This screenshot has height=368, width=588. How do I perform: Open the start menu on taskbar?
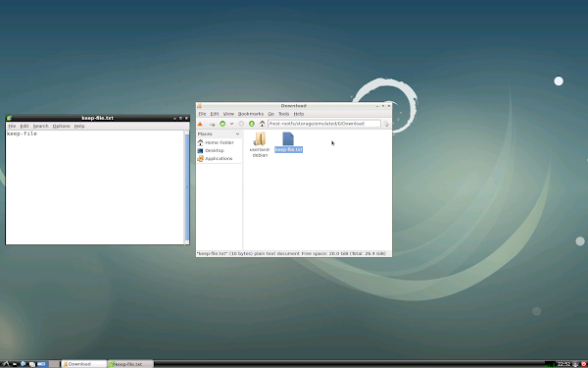pyautogui.click(x=6, y=364)
